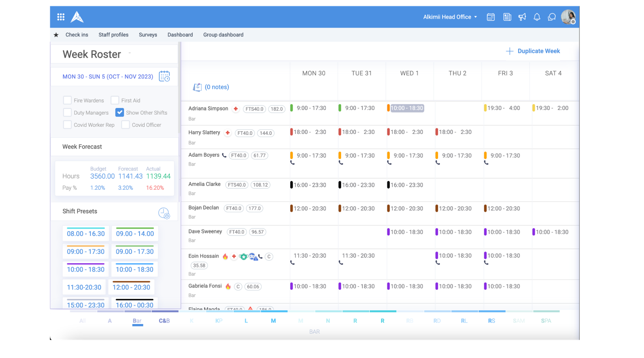644x358 pixels.
Task: Open the notifications bell icon
Action: (537, 17)
